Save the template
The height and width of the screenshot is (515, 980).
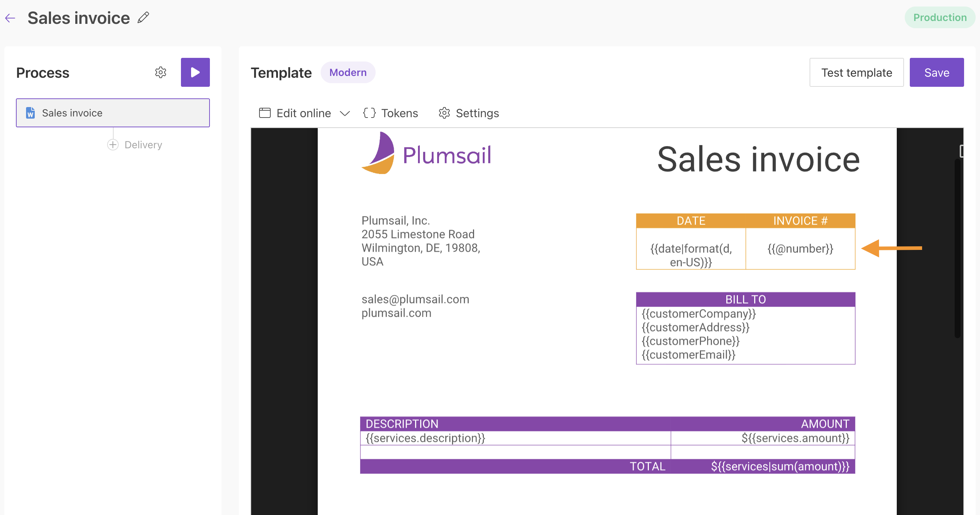tap(936, 72)
